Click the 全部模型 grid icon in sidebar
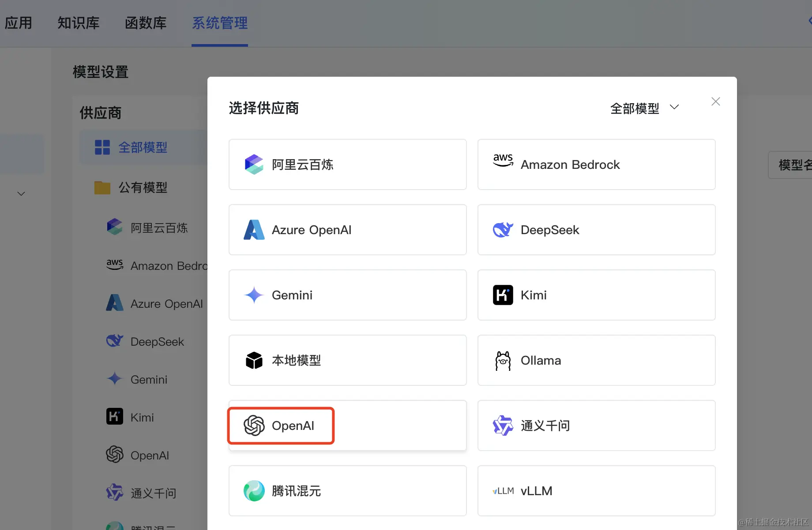The height and width of the screenshot is (530, 812). click(x=102, y=147)
